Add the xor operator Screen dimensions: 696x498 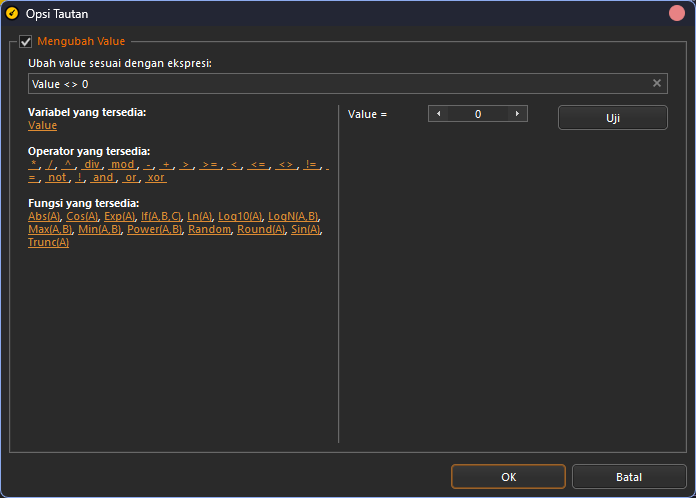click(x=156, y=177)
